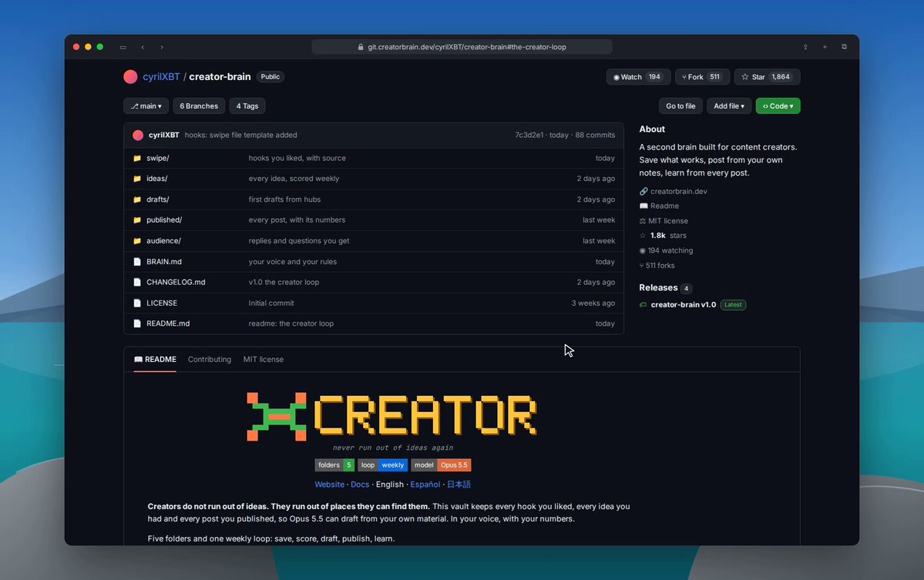The width and height of the screenshot is (924, 580).
Task: Click the ideas/ folder icon
Action: pyautogui.click(x=137, y=179)
